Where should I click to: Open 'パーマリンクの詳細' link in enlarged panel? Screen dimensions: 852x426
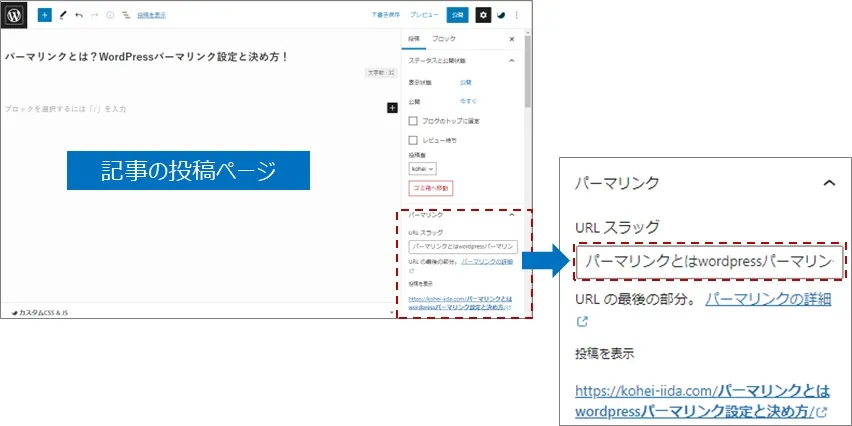(768, 298)
